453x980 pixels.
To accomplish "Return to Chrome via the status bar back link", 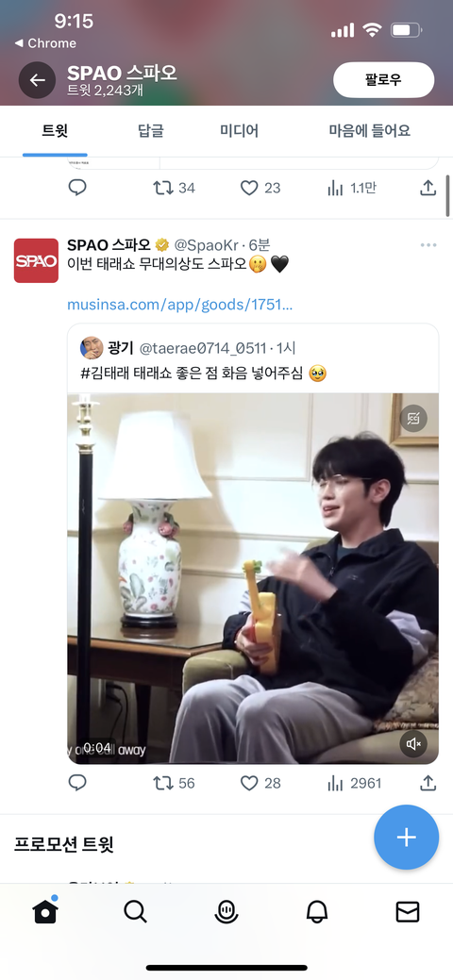I will [45, 43].
